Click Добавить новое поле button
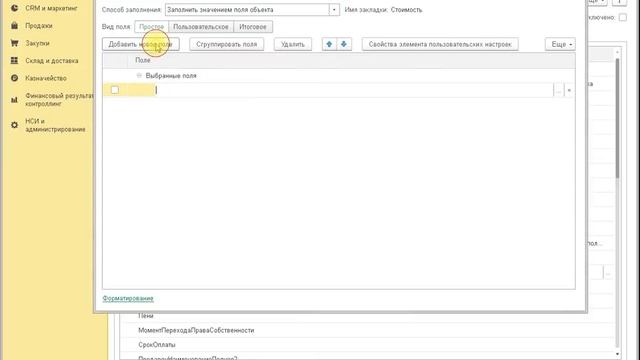Screen dimensions: 640x360 pos(140,44)
